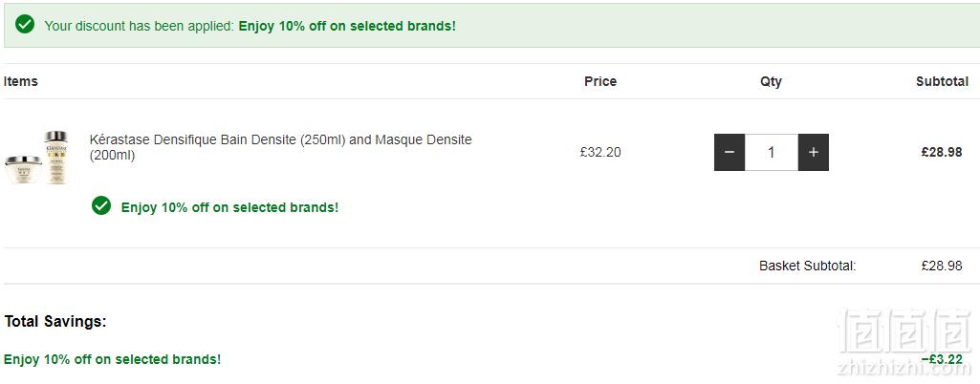The image size is (980, 384).
Task: Click the Basket Subtotal label
Action: [x=808, y=266]
